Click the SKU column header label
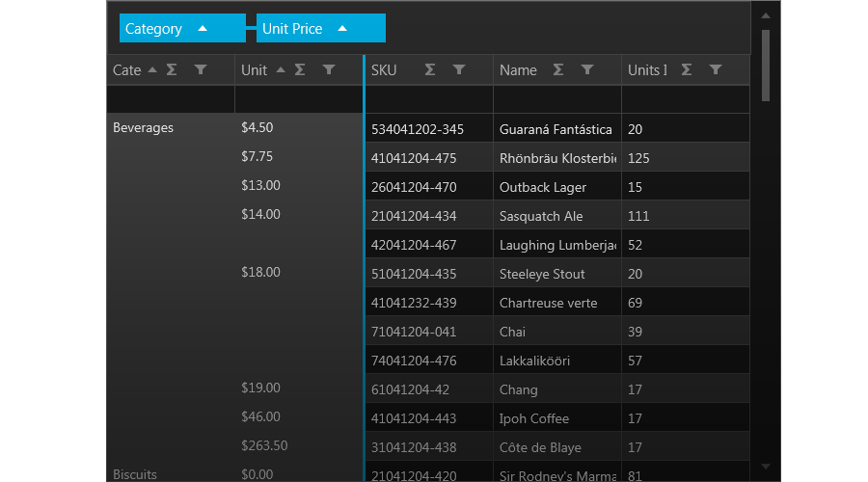Viewport: 868px width, 482px height. point(384,70)
